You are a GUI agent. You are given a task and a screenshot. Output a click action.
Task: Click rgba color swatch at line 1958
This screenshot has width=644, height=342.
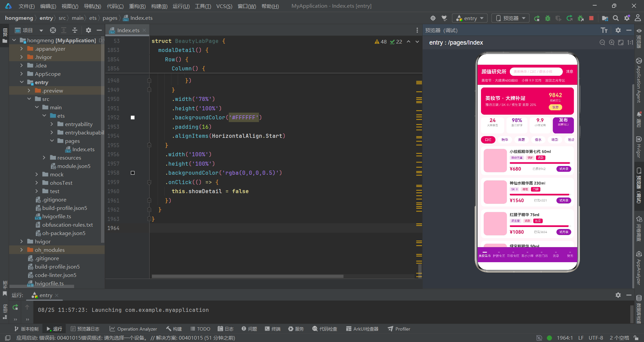132,173
